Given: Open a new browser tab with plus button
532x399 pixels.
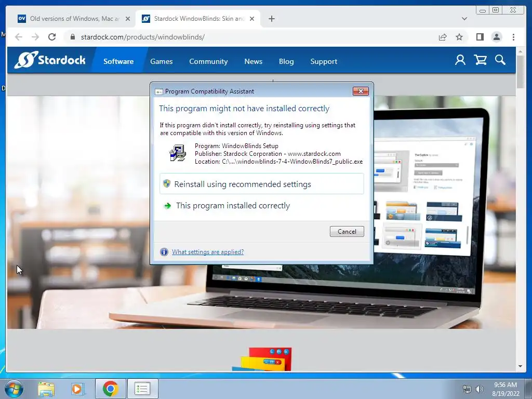Looking at the screenshot, I should [271, 19].
